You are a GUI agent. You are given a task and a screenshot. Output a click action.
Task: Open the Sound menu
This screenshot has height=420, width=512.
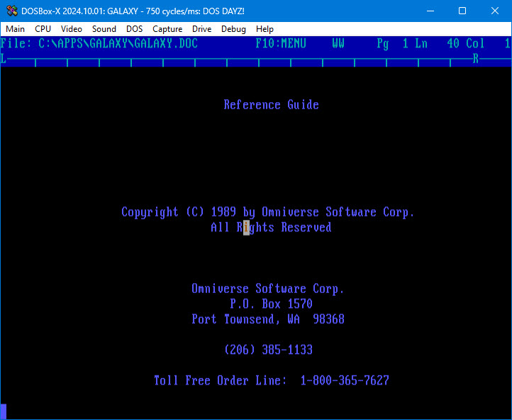click(104, 29)
